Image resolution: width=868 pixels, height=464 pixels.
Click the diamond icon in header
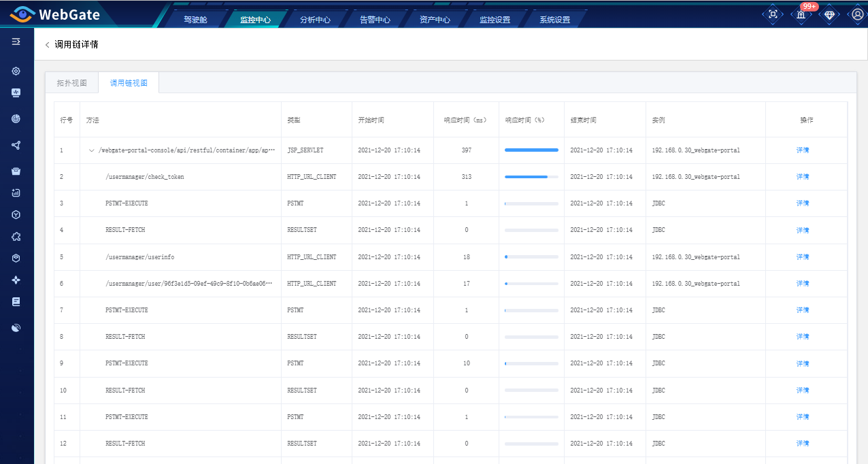(x=829, y=14)
